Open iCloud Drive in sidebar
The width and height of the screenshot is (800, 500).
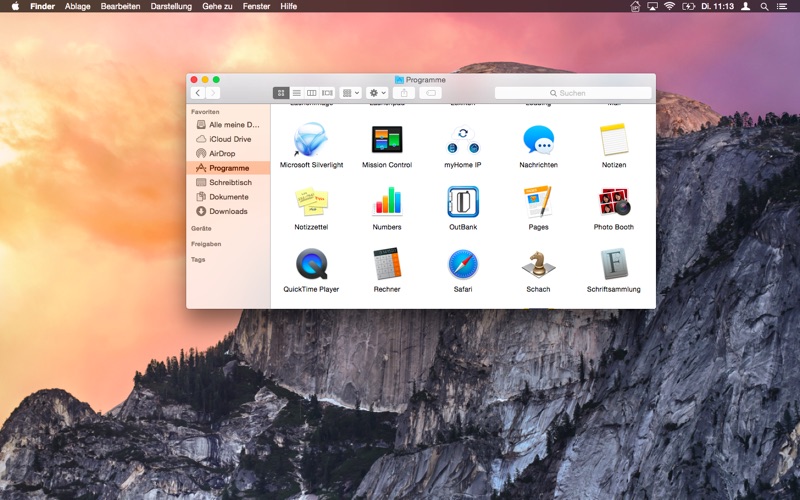[x=229, y=139]
